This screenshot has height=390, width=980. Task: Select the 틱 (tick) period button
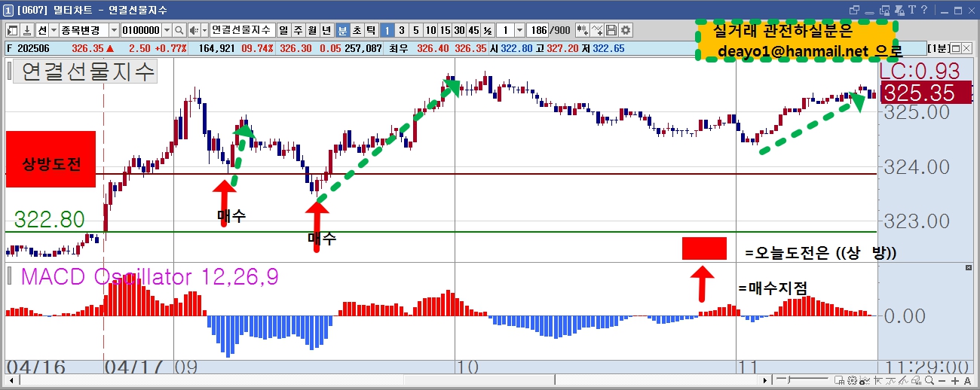(371, 30)
